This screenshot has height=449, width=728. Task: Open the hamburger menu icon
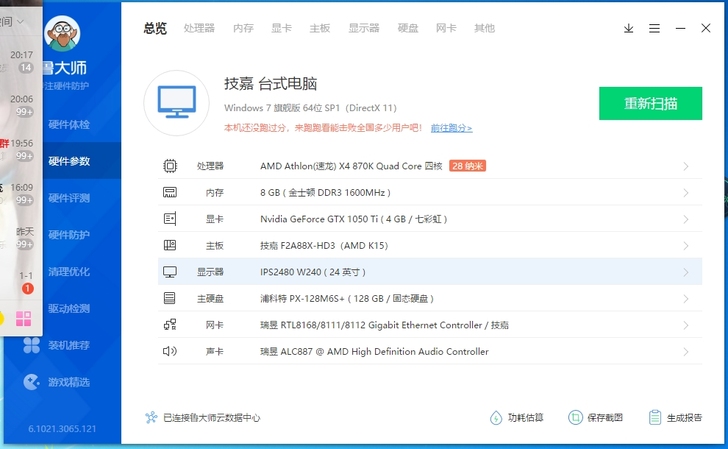click(655, 28)
